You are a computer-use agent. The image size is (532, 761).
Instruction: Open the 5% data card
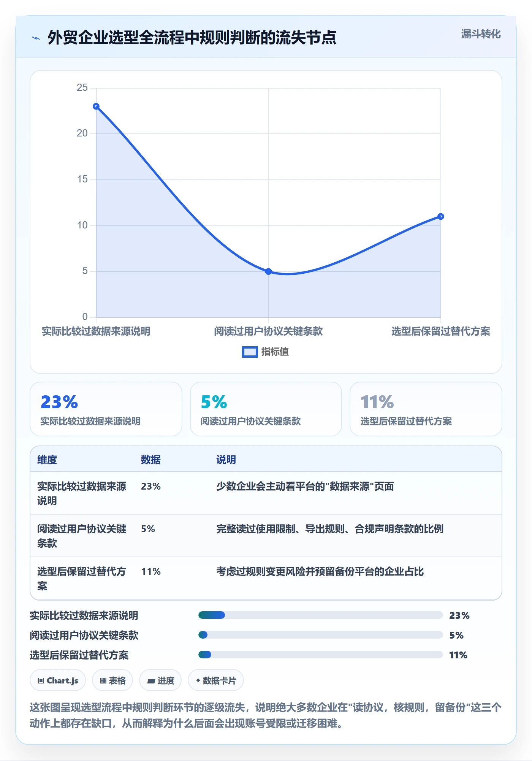(x=266, y=409)
